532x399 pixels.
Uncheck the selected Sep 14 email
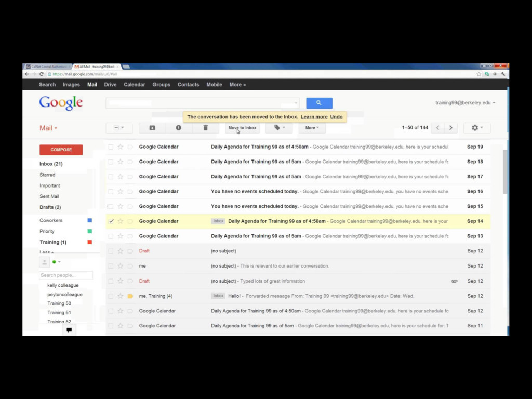coord(111,221)
